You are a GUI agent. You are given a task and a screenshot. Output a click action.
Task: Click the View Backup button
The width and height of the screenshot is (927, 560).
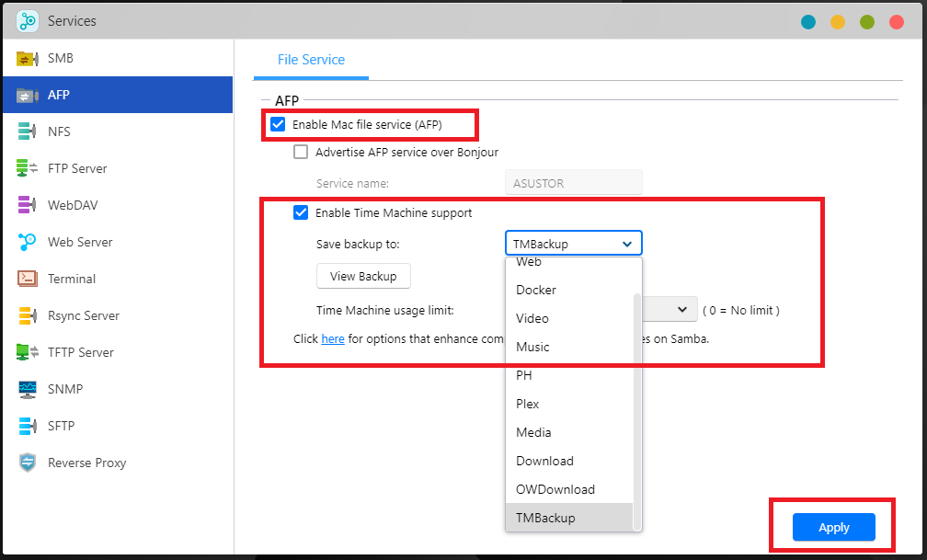pyautogui.click(x=363, y=277)
